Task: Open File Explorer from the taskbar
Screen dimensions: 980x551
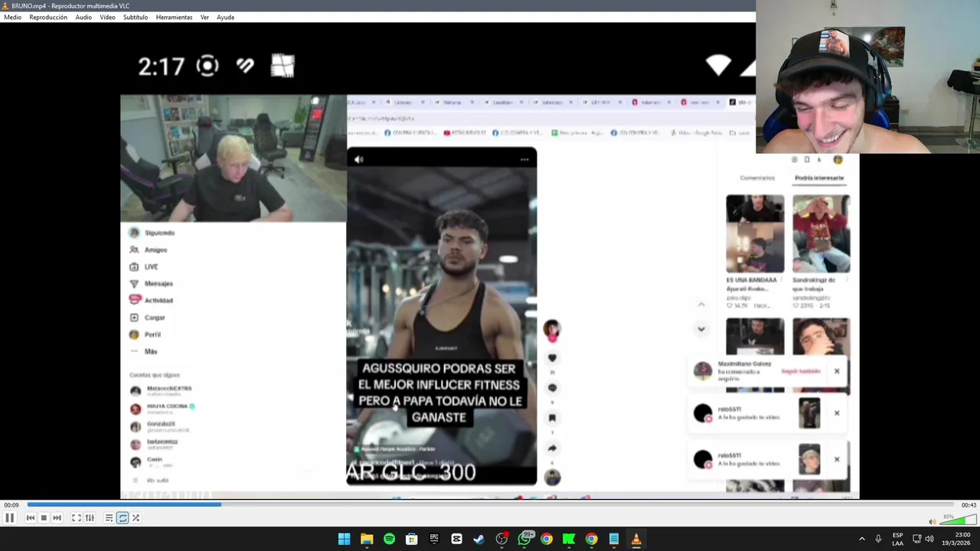Action: click(367, 539)
